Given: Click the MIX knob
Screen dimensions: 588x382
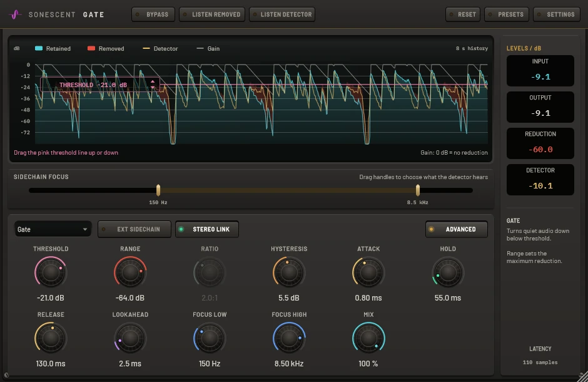Looking at the screenshot, I should point(368,338).
